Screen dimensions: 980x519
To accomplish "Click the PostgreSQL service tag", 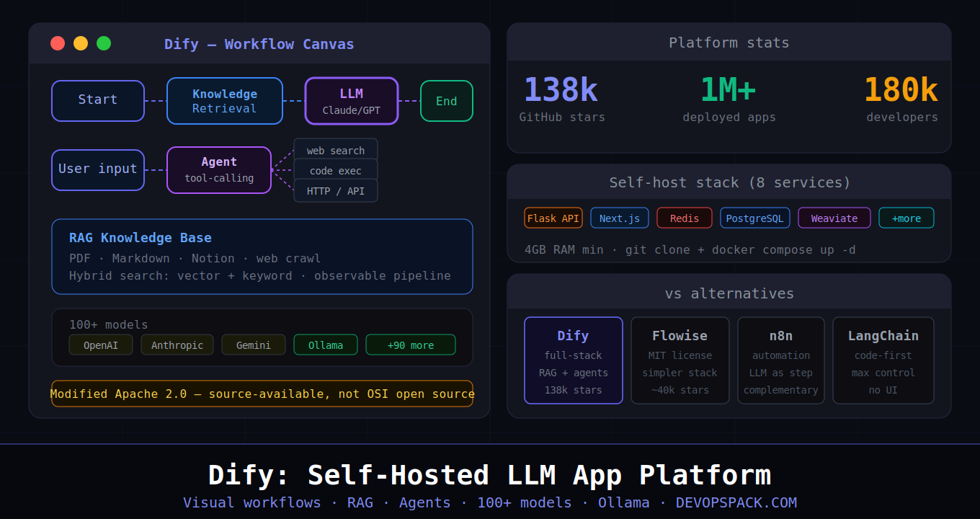I will 755,218.
